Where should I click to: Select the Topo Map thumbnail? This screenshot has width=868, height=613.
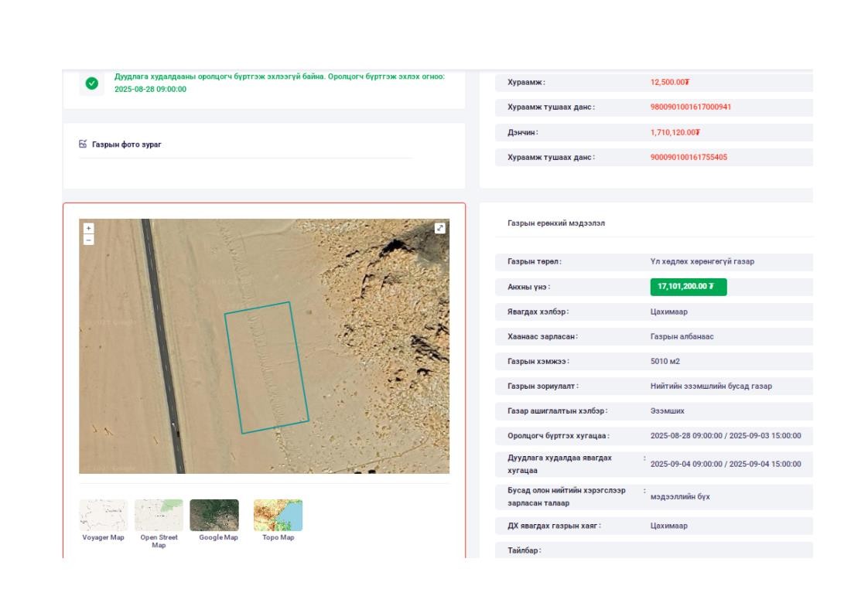pos(278,515)
